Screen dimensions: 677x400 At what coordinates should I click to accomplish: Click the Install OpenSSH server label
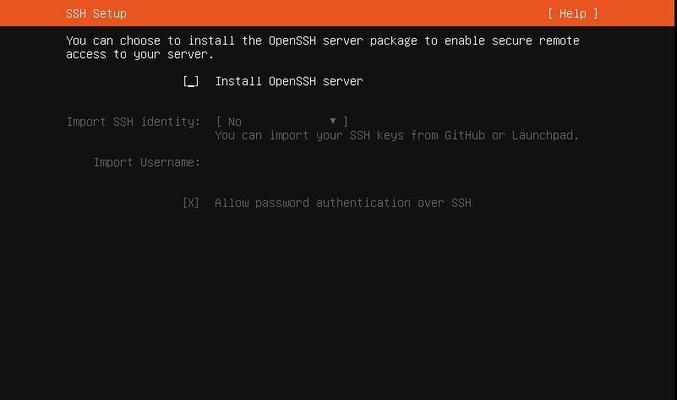coord(289,81)
